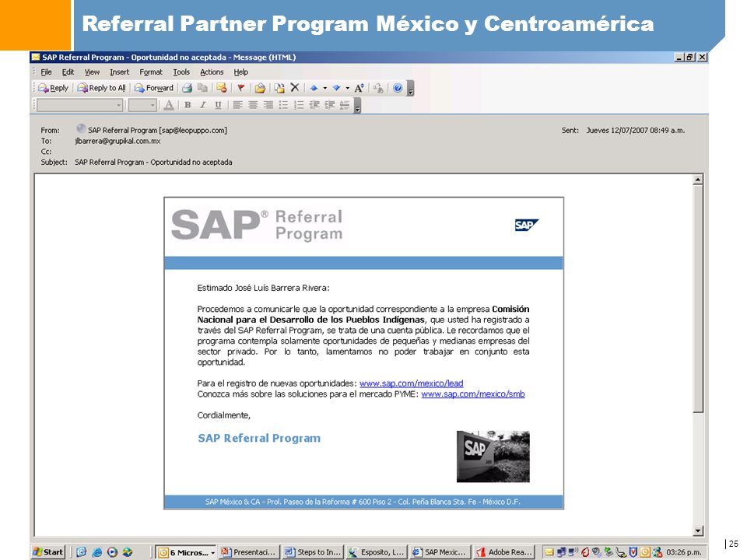The width and height of the screenshot is (747, 560).
Task: Go to the next item with down arrow
Action: point(336,88)
